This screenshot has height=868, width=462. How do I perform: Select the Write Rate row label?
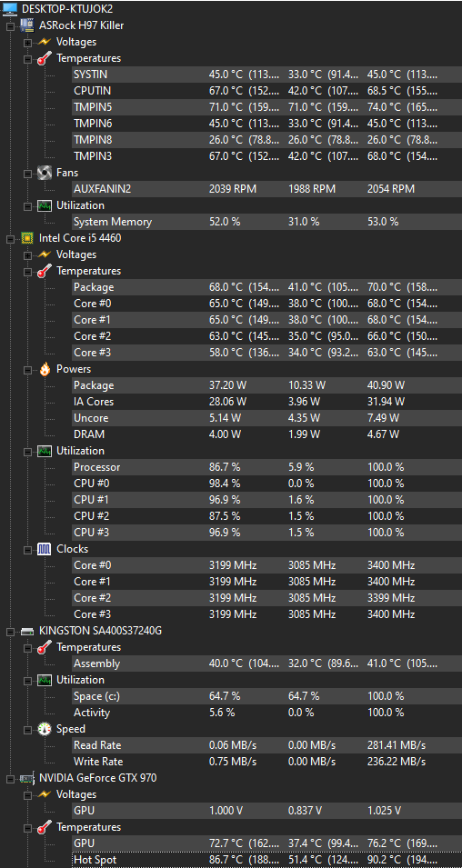[97, 762]
